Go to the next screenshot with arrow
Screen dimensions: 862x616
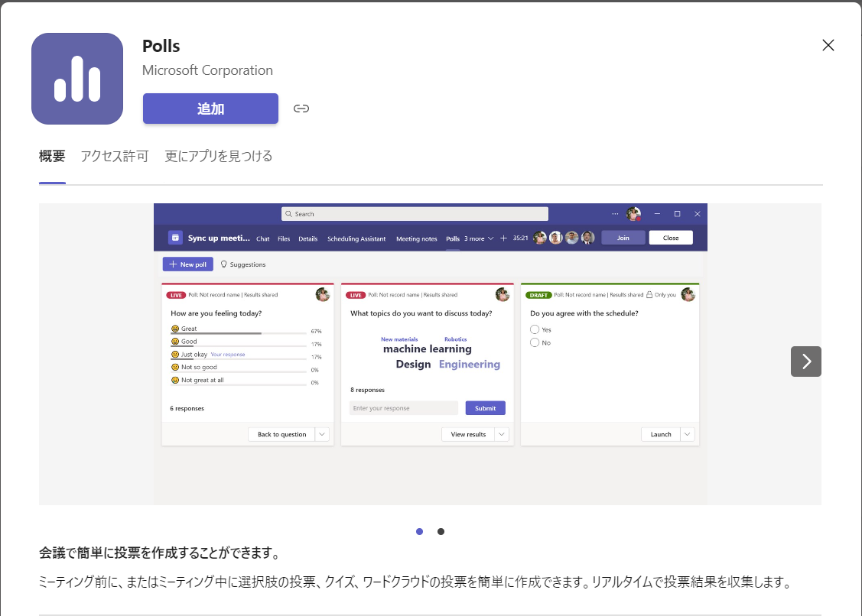click(806, 361)
